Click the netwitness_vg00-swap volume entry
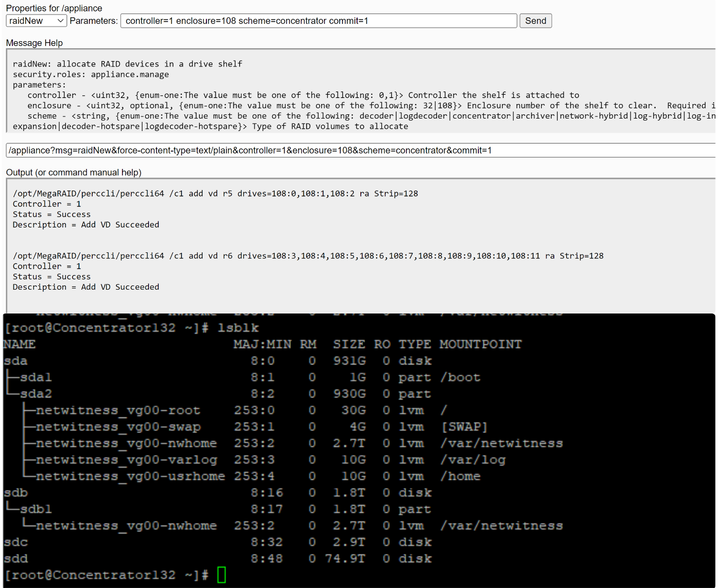 pos(118,427)
